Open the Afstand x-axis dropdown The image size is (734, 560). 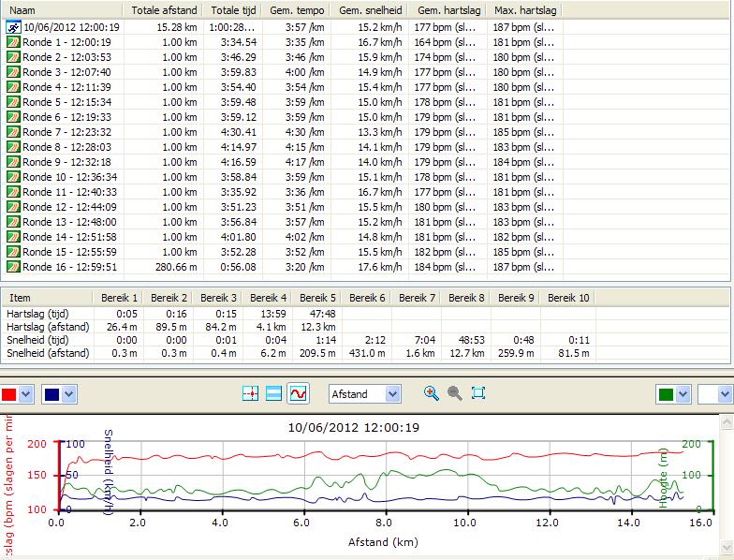point(393,394)
